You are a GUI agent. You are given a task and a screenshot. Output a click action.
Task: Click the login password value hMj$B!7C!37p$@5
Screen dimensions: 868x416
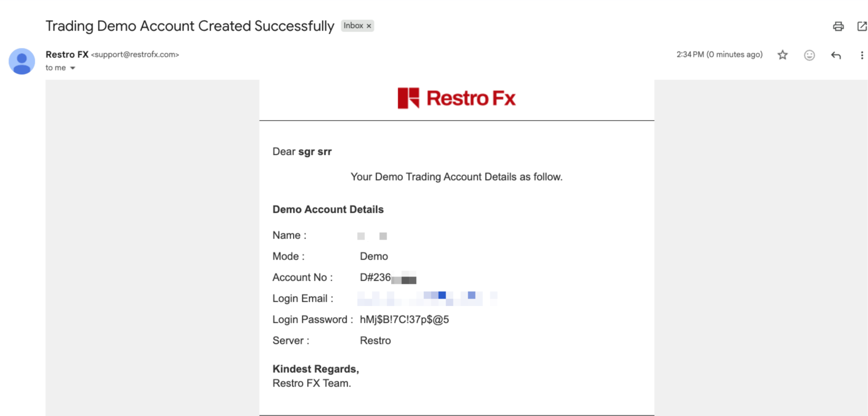(405, 320)
